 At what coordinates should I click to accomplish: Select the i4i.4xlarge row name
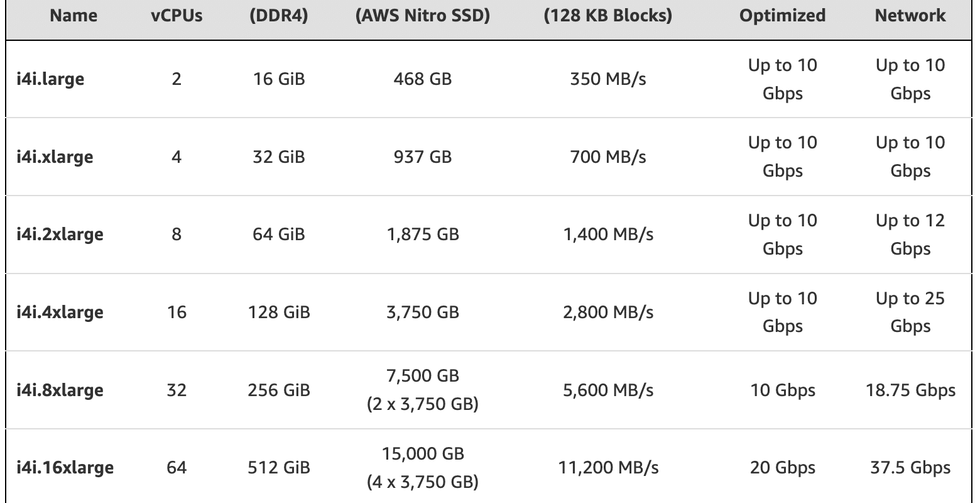pyautogui.click(x=60, y=312)
